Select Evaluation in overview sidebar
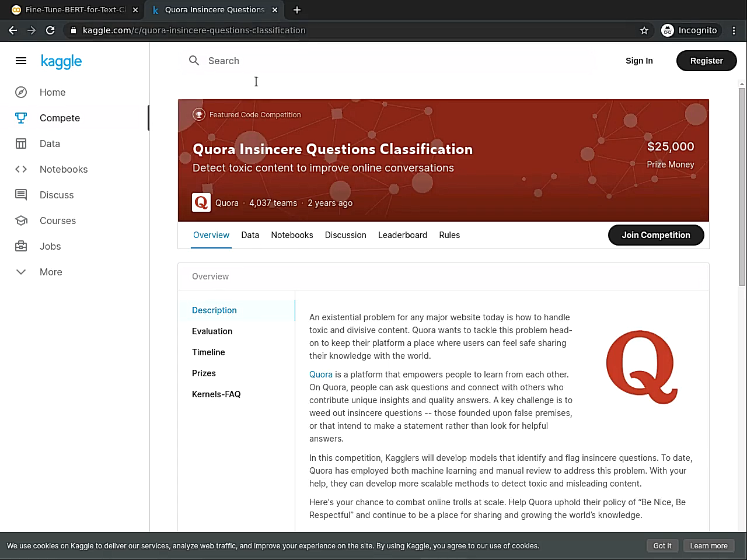 pyautogui.click(x=212, y=331)
